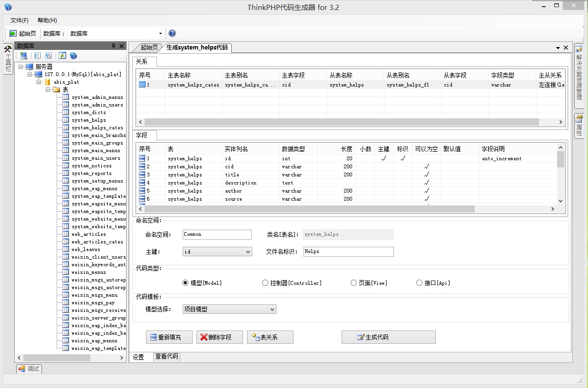
Task: Click the refresh icon in database panel toolbar
Action: point(62,56)
